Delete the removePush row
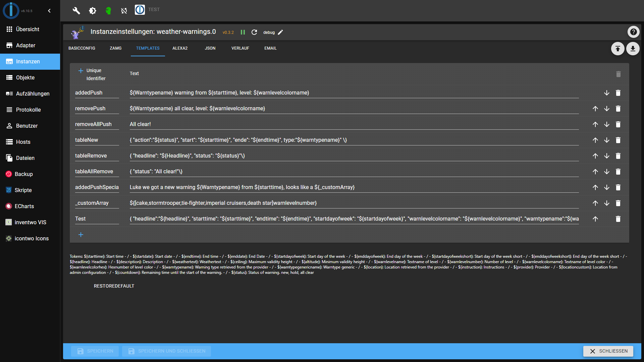644x362 pixels. coord(618,109)
